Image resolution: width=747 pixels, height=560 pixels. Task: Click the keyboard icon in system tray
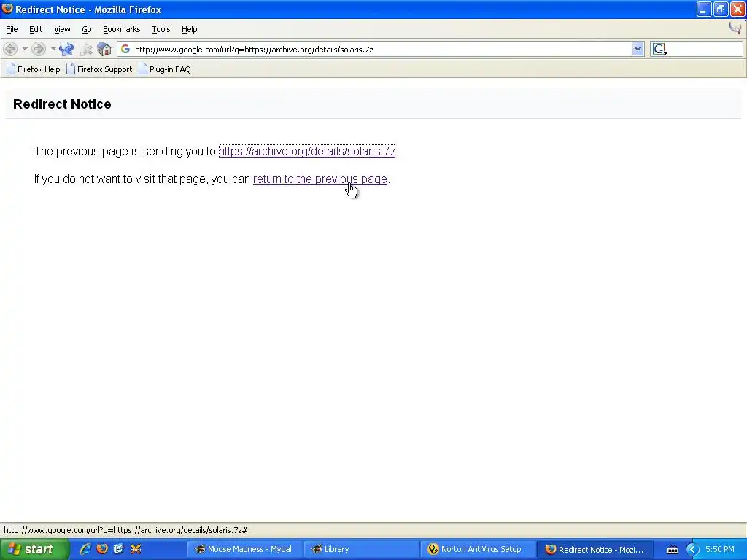point(672,550)
